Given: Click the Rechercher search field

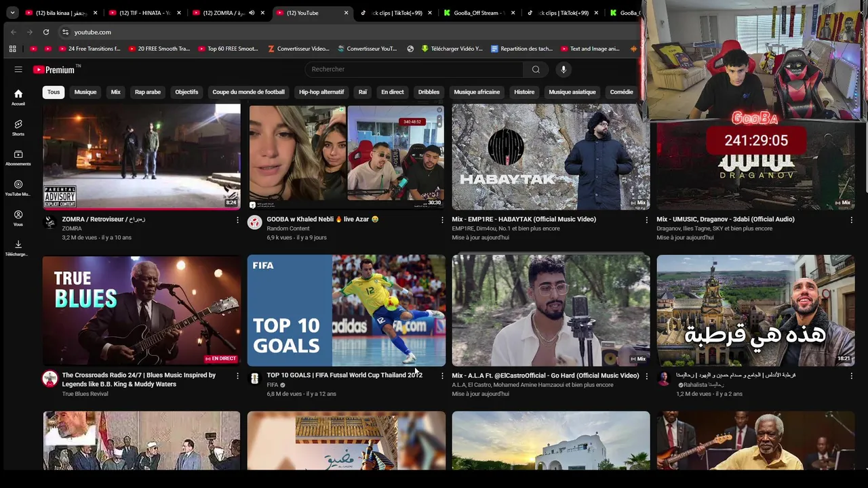Looking at the screenshot, I should tap(414, 69).
